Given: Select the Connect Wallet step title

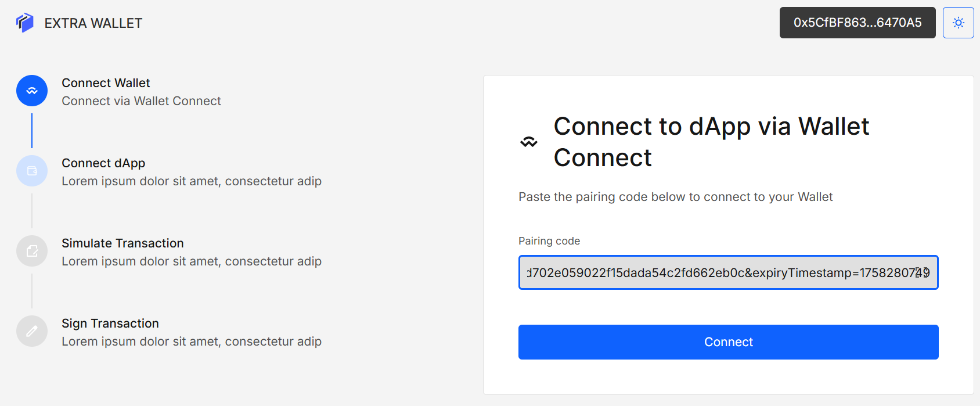Looking at the screenshot, I should 106,83.
